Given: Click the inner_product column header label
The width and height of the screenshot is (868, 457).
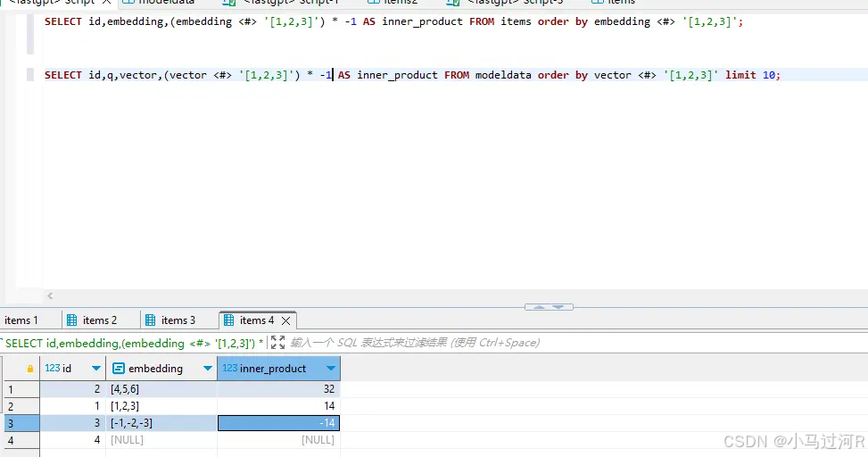Looking at the screenshot, I should point(273,369).
